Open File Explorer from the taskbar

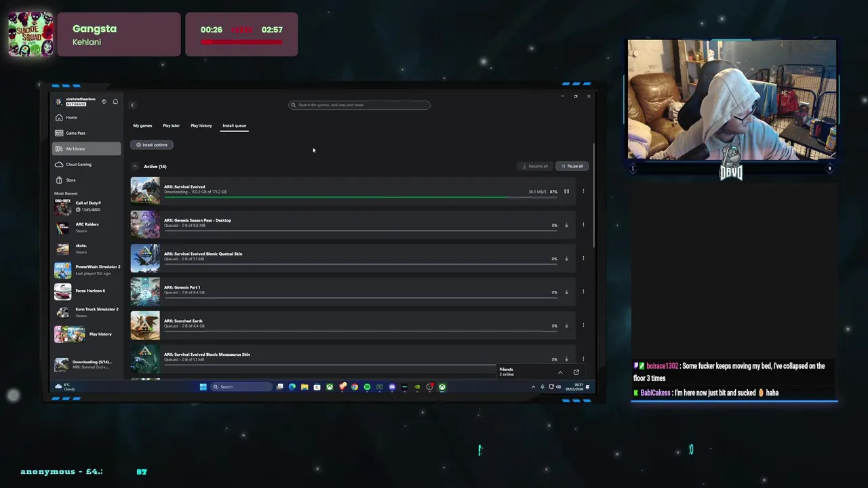point(304,387)
